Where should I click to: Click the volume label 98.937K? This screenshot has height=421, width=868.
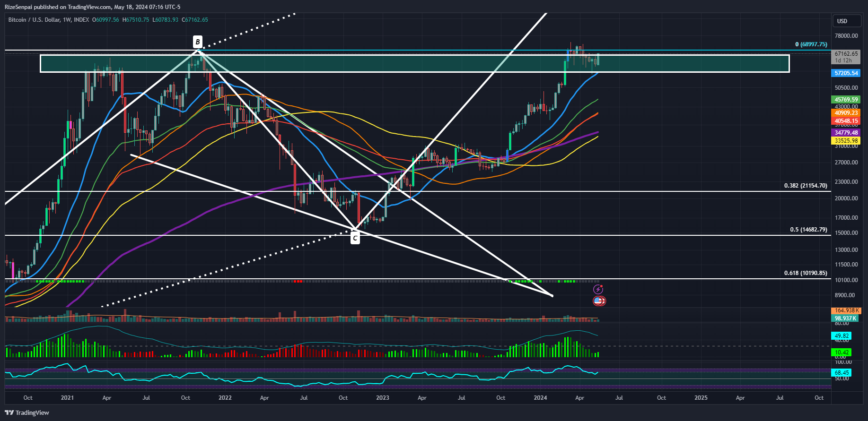point(845,318)
